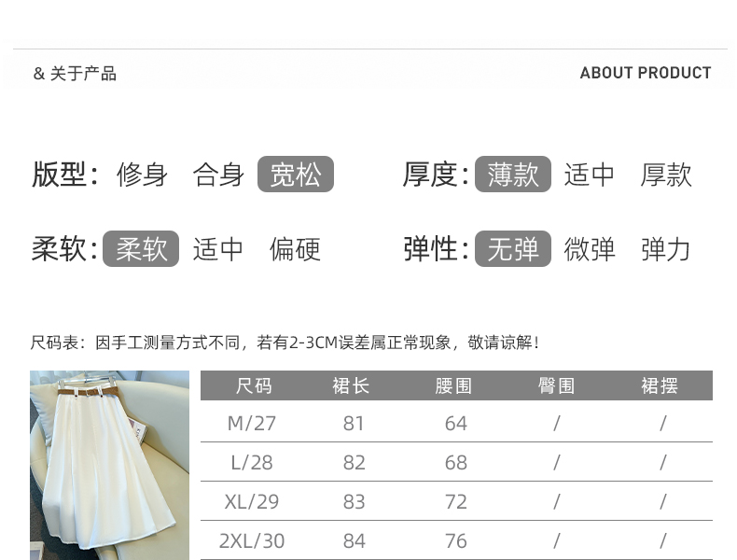Choose 适中 in the 柔软 row
This screenshot has height=560, width=737.
point(218,249)
